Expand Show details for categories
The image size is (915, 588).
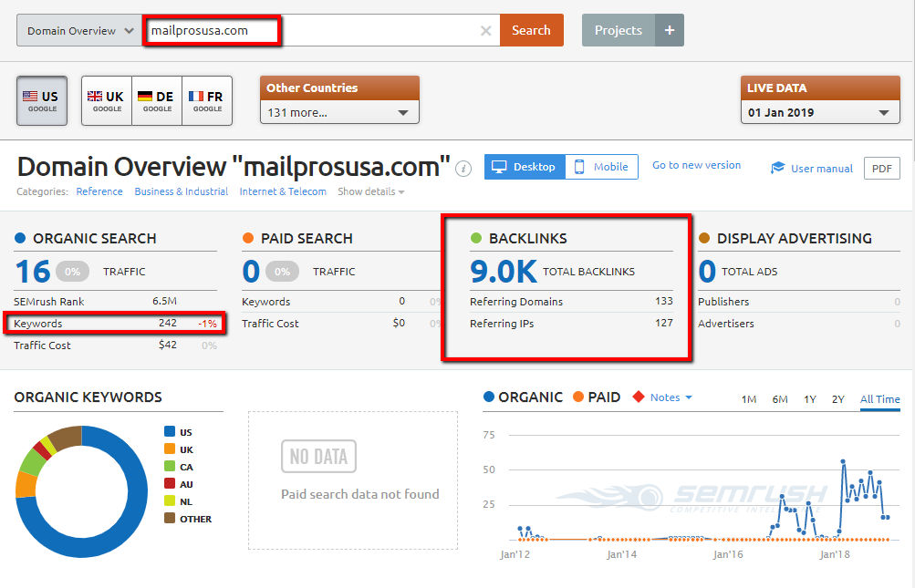[370, 191]
